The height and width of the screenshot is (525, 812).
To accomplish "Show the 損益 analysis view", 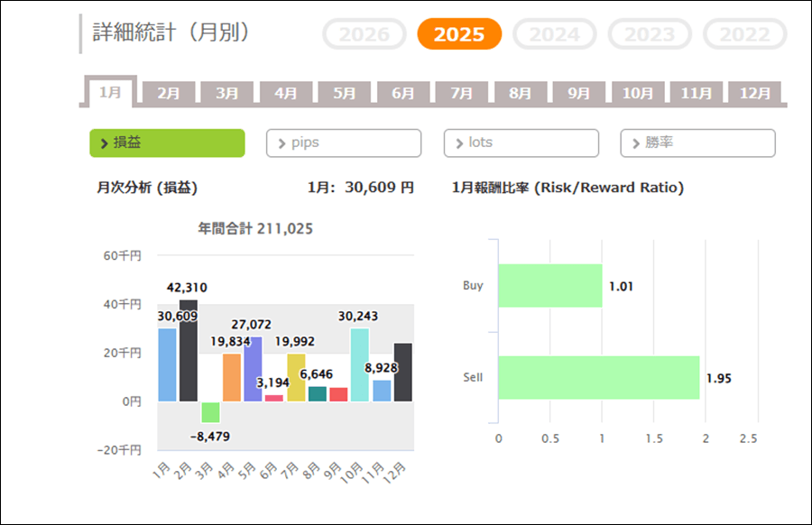I will coord(167,143).
